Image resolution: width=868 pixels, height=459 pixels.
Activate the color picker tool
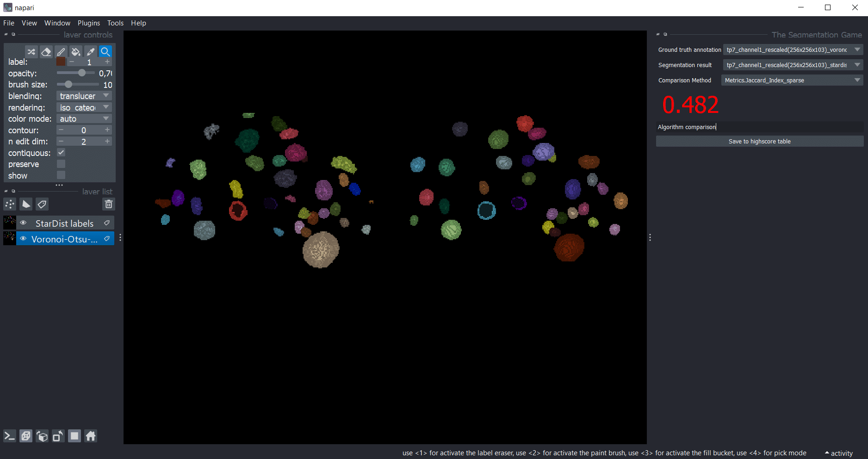pyautogui.click(x=91, y=52)
